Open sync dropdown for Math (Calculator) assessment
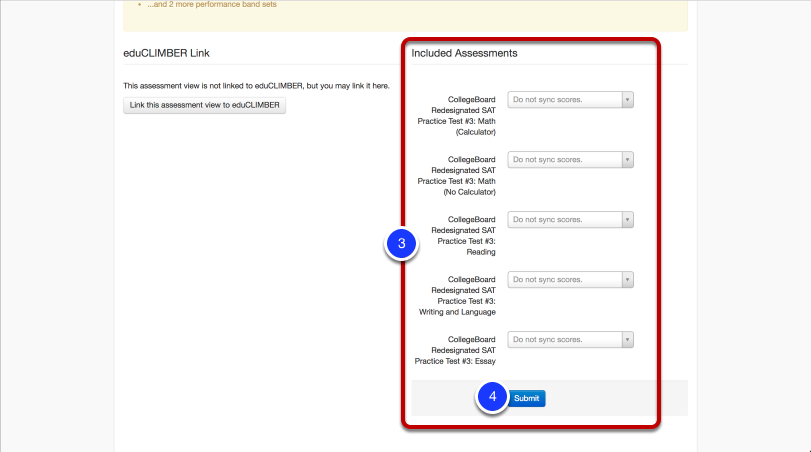The width and height of the screenshot is (811, 452). coord(570,100)
